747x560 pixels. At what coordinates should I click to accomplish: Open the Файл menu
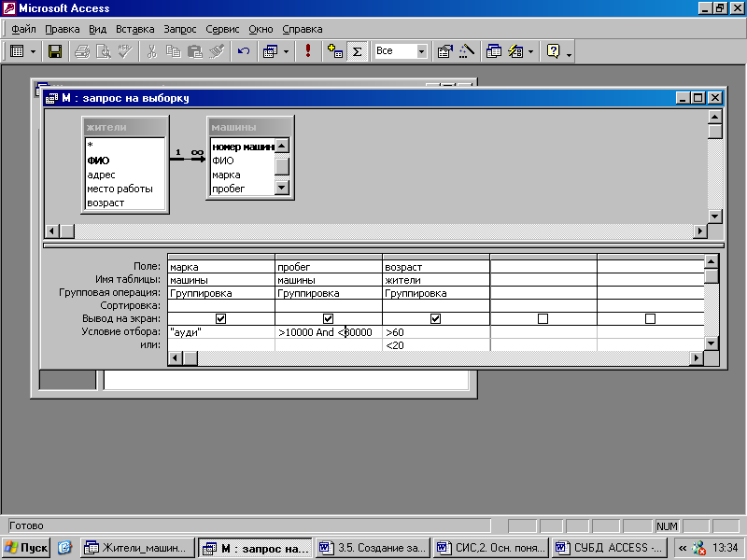click(x=23, y=29)
